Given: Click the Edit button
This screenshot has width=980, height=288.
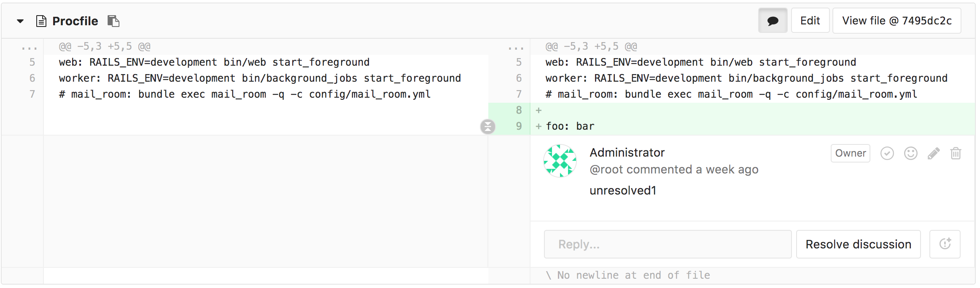Looking at the screenshot, I should point(810,21).
